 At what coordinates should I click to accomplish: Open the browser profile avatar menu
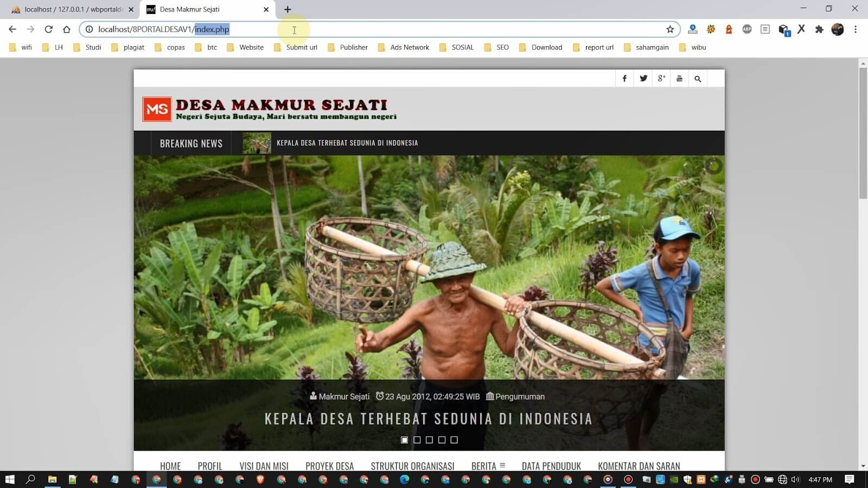click(x=837, y=29)
